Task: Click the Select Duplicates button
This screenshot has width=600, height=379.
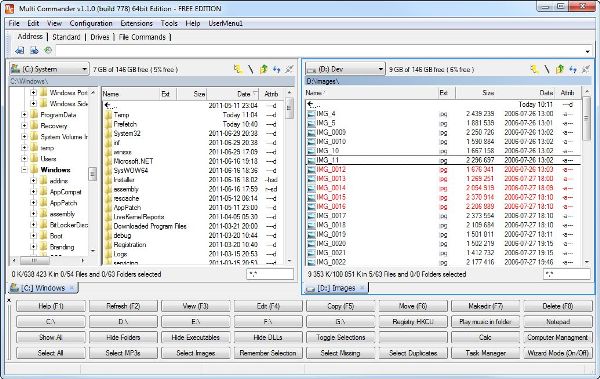Action: (413, 353)
